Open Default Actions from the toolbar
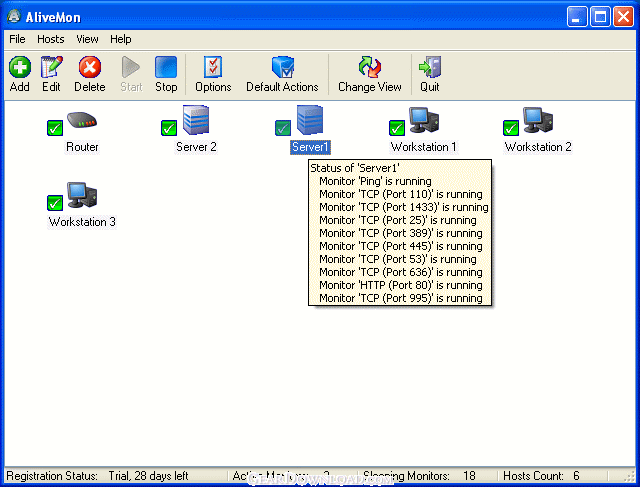Image resolution: width=640 pixels, height=487 pixels. [282, 67]
